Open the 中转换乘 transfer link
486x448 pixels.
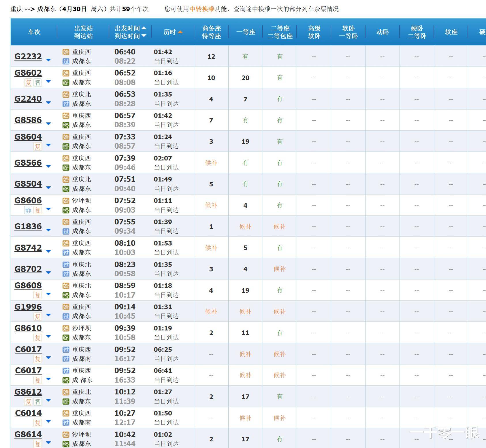point(202,9)
